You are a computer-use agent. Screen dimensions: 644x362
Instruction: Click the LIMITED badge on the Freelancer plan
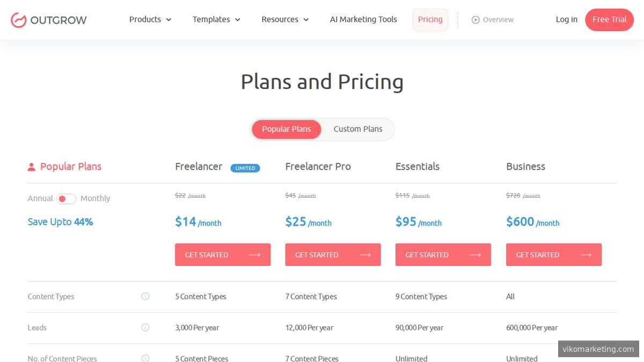(245, 168)
